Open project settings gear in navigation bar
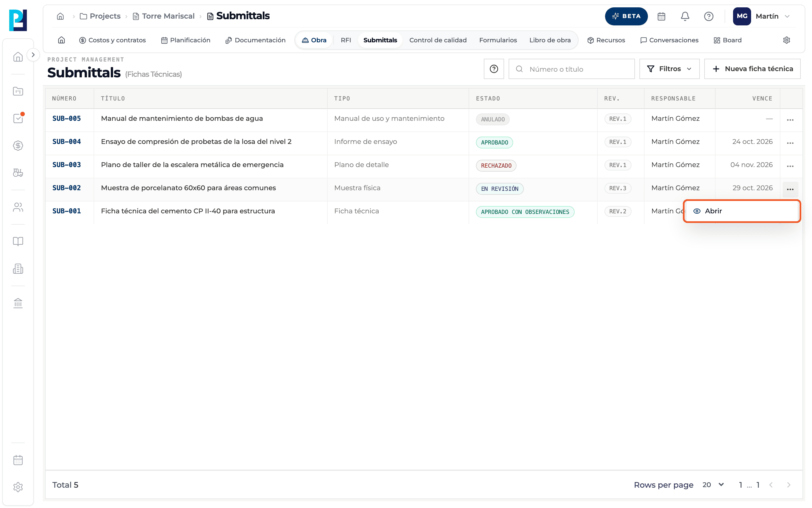The width and height of the screenshot is (812, 508). [x=787, y=40]
